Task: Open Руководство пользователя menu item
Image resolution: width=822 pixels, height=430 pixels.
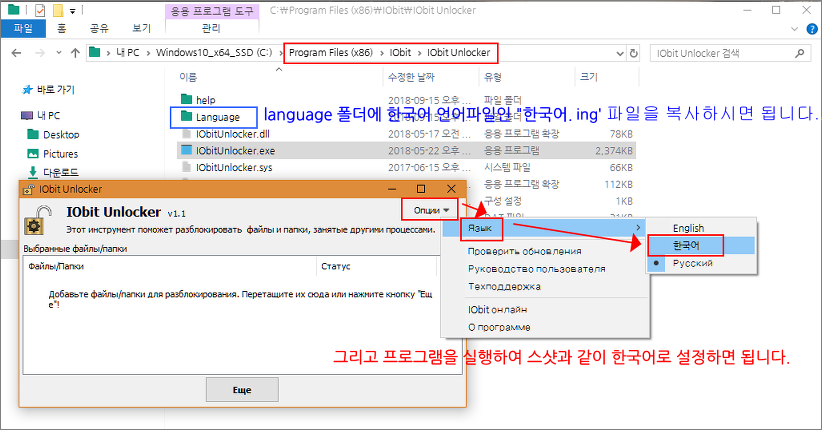Action: click(536, 269)
